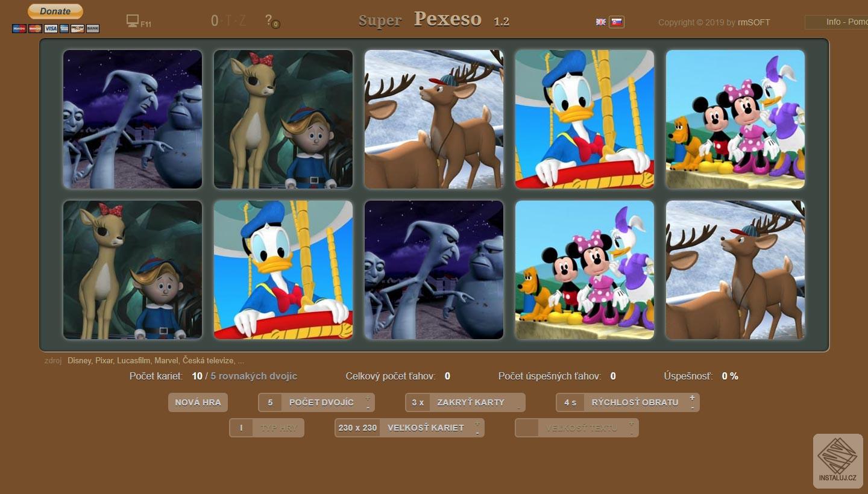Flip the bottom-row doe and elf card
868x494 pixels.
(x=133, y=270)
